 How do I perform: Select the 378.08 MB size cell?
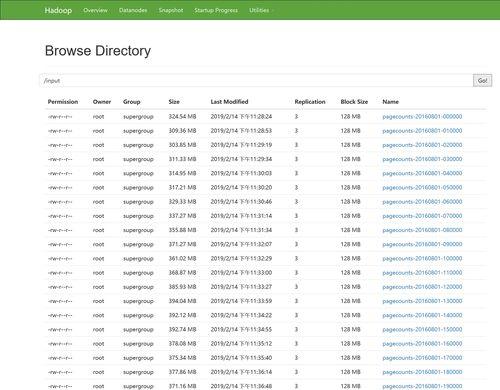(182, 344)
